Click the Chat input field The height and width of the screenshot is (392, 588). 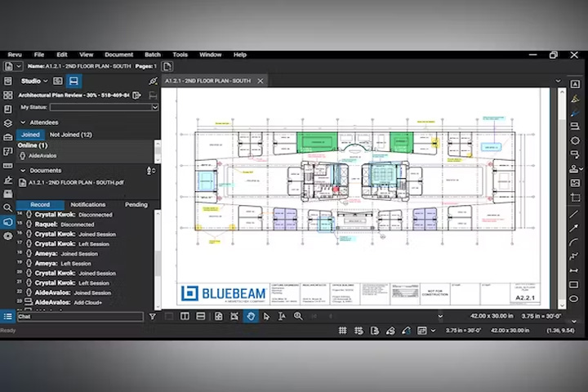click(80, 317)
